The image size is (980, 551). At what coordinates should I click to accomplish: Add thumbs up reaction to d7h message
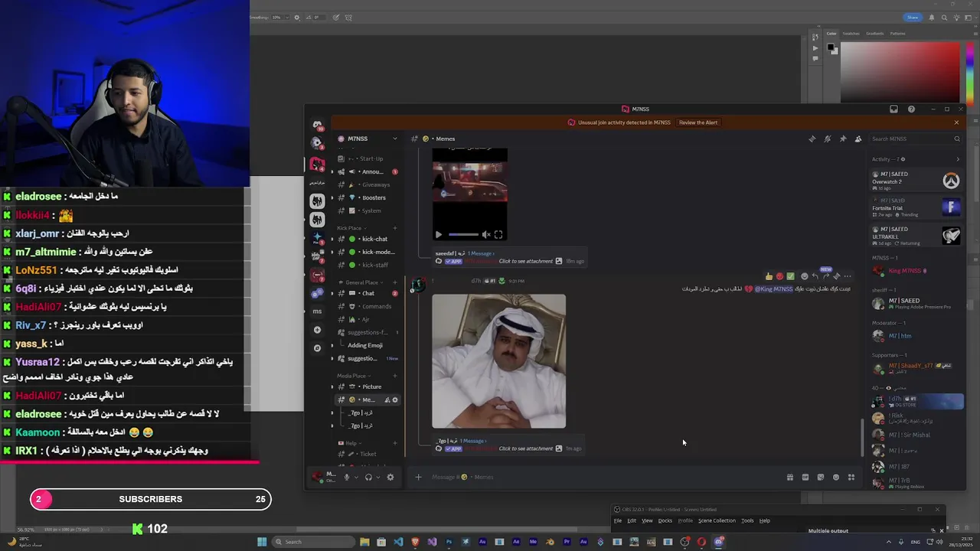coord(769,276)
